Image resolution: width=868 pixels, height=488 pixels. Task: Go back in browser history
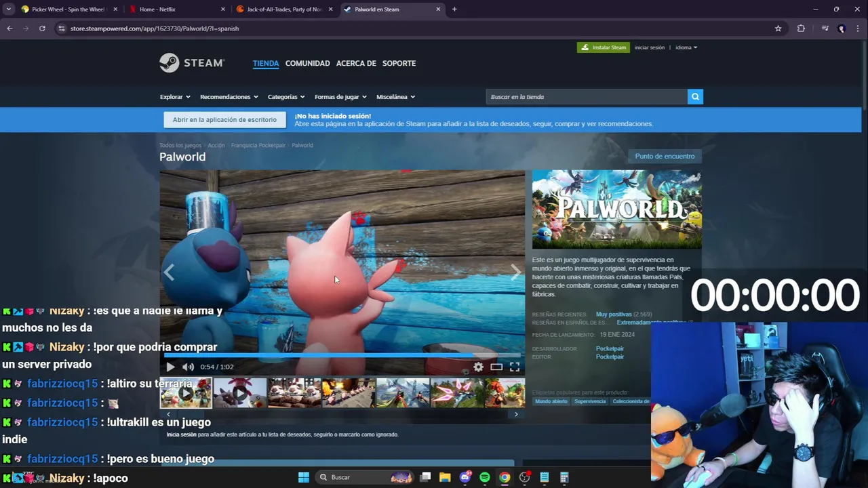[x=9, y=28]
